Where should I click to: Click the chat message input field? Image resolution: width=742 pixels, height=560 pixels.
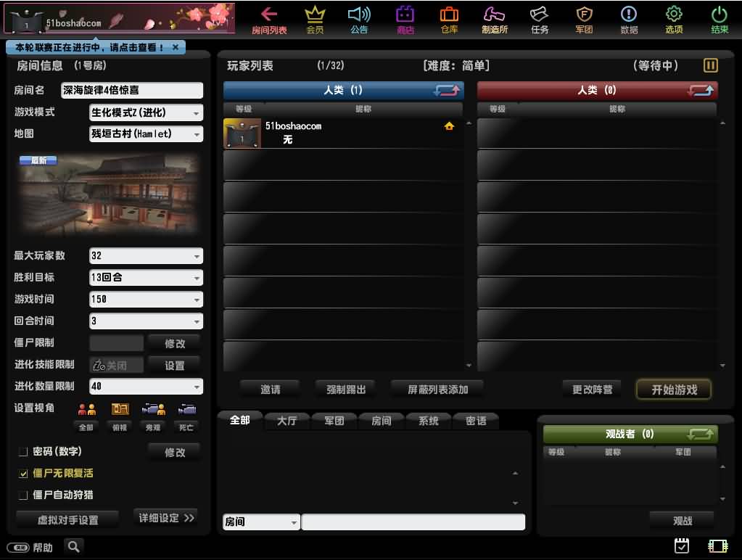pos(413,522)
